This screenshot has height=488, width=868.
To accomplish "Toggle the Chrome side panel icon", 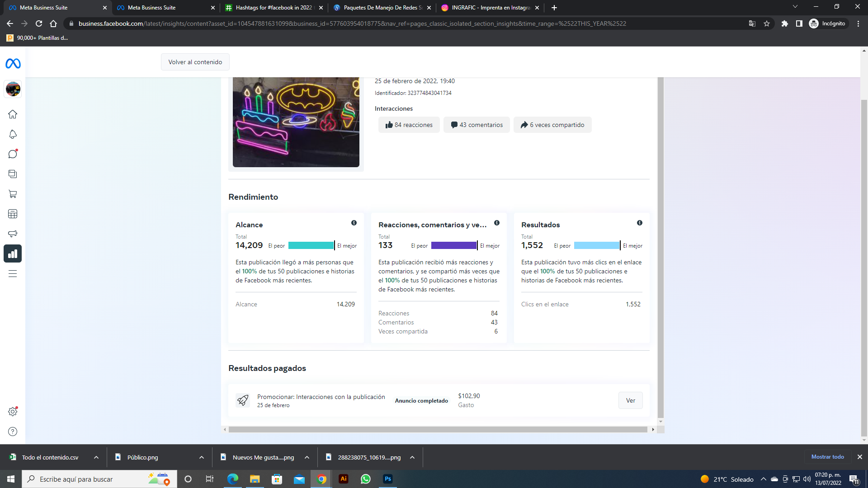I will [x=799, y=23].
